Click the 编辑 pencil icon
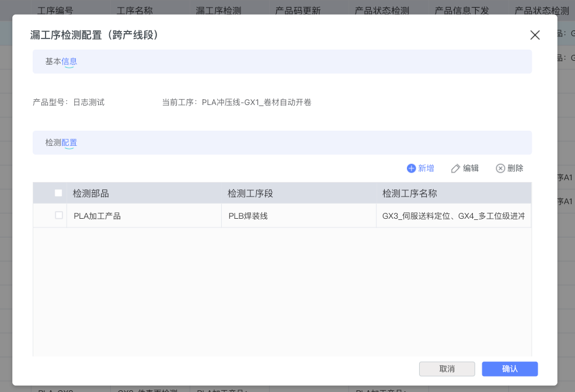Viewport: 575px width, 392px height. 455,169
